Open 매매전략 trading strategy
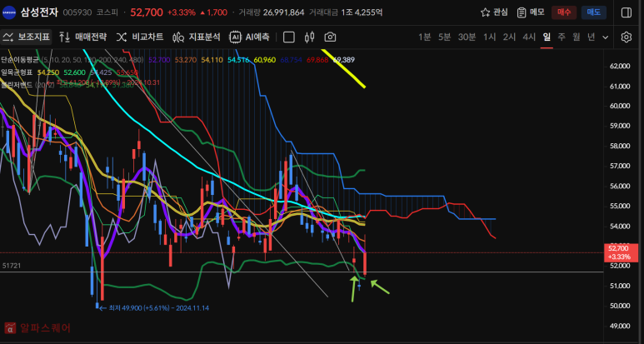The width and height of the screenshot is (644, 344). click(83, 37)
